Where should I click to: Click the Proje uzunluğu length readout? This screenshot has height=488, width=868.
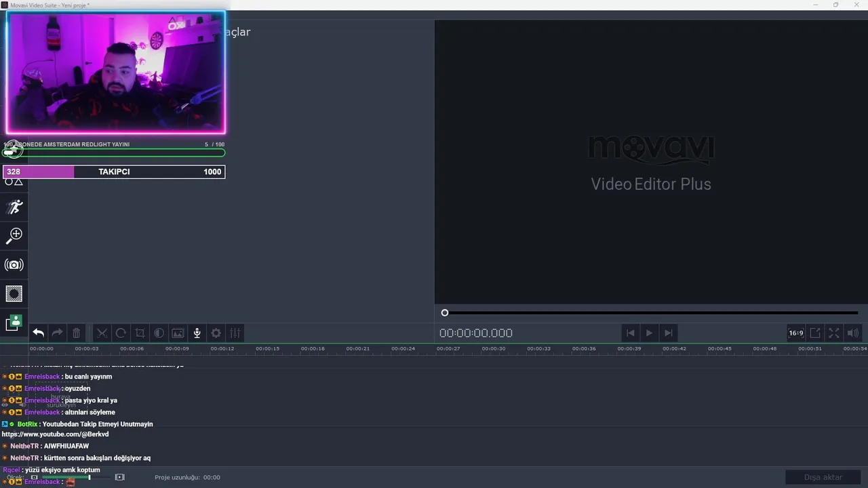click(x=187, y=477)
